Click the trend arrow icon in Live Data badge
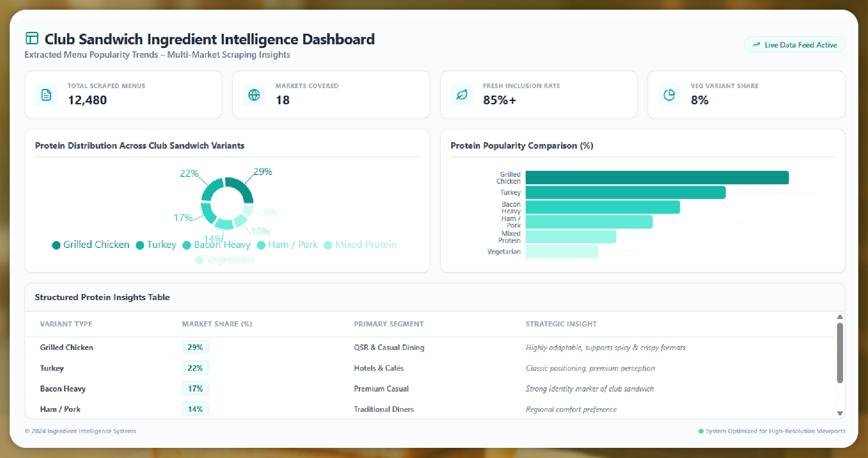 click(x=756, y=45)
